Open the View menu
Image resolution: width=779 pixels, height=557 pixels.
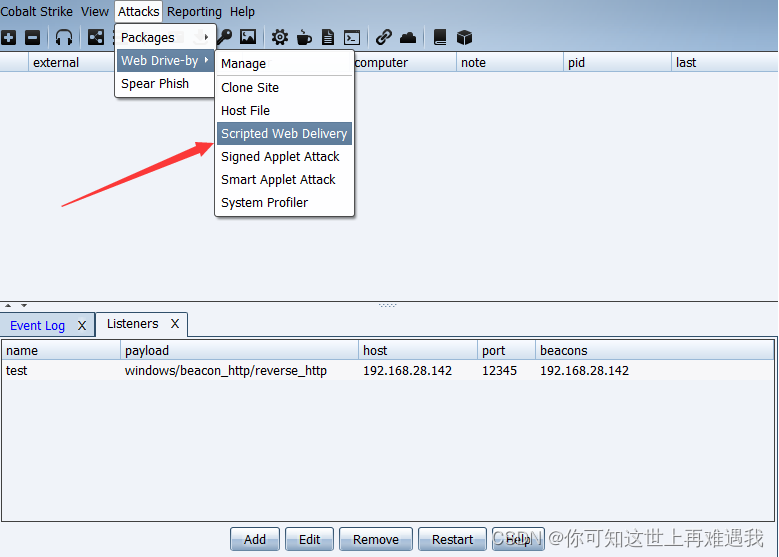(x=95, y=11)
